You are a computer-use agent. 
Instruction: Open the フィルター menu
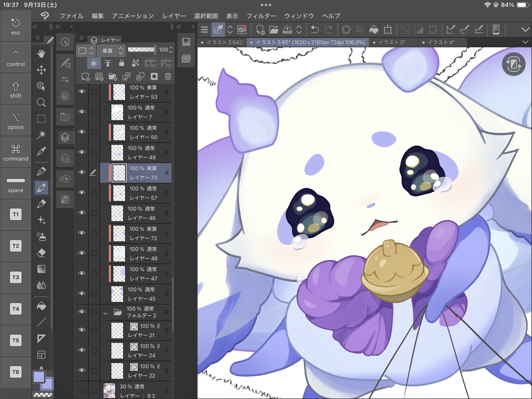click(261, 16)
